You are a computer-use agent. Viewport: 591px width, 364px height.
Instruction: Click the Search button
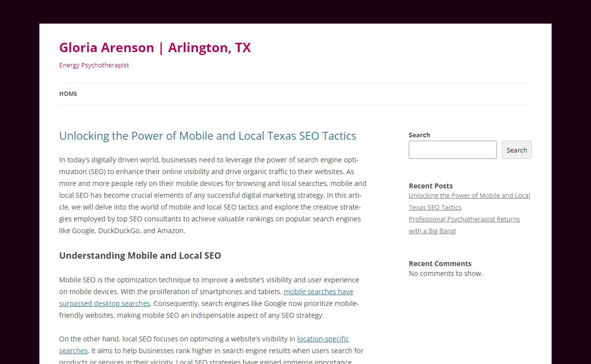[x=517, y=150]
